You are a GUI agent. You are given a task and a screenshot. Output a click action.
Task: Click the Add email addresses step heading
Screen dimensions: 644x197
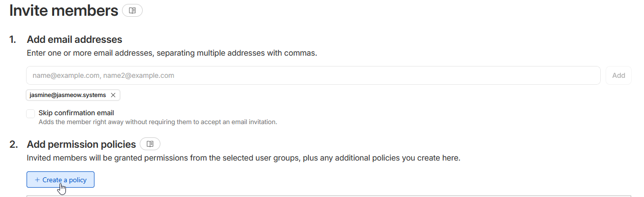point(74,39)
